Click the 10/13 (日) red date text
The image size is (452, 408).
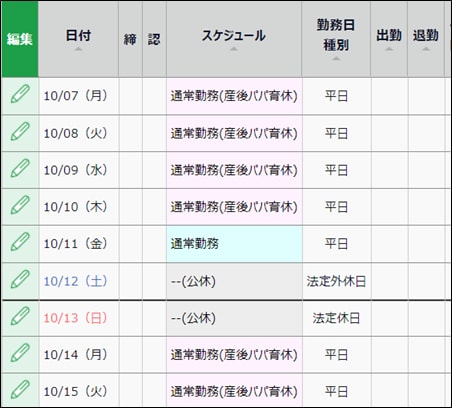point(75,318)
